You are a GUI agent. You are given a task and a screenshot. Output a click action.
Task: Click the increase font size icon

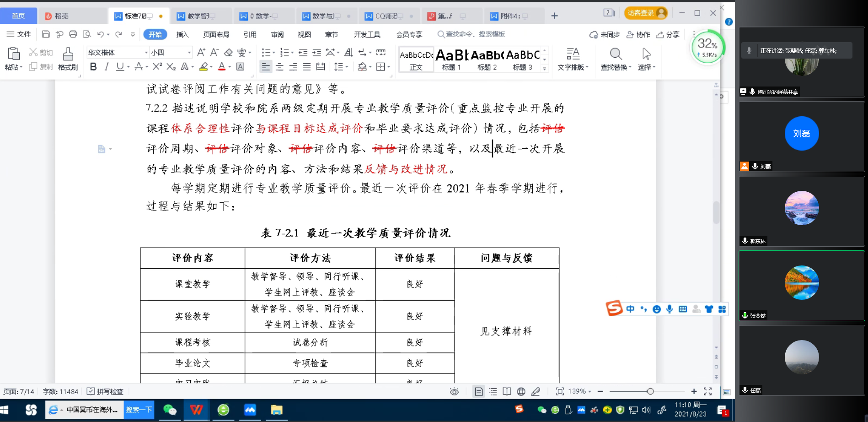201,53
